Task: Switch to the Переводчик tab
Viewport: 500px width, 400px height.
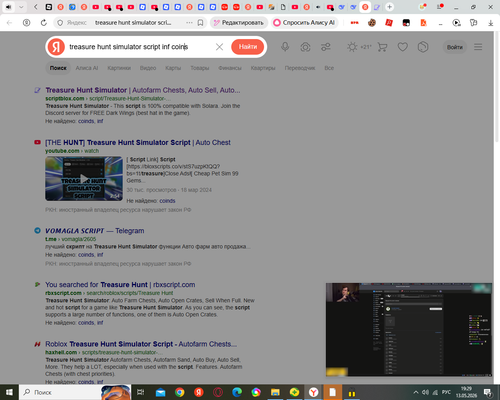Action: (x=300, y=68)
